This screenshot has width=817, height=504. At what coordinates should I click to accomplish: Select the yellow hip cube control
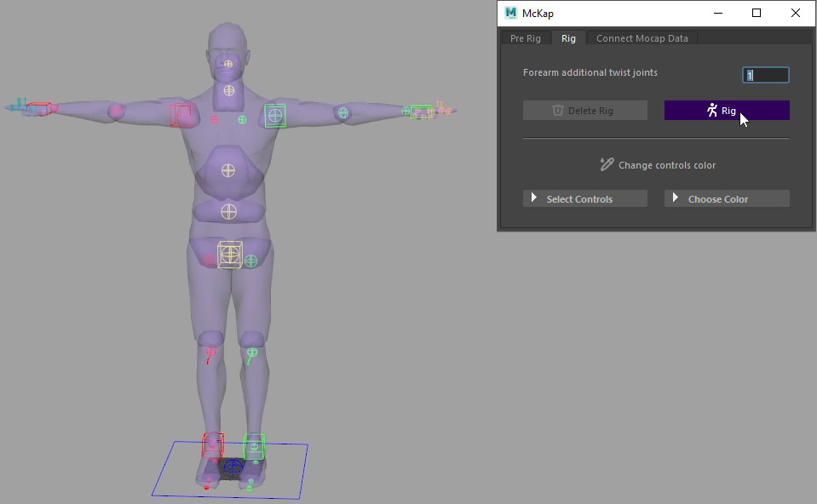(x=230, y=255)
